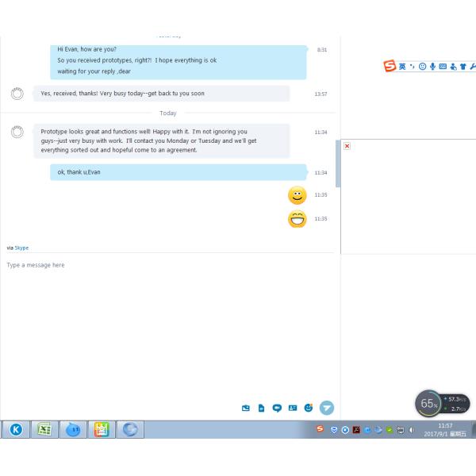Click the send file icon

[x=261, y=408]
